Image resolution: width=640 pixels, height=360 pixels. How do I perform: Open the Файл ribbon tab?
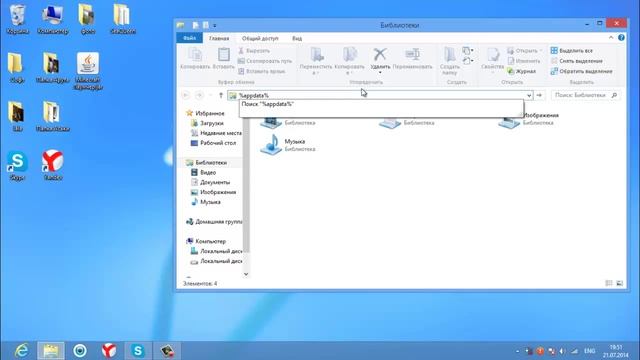189,38
